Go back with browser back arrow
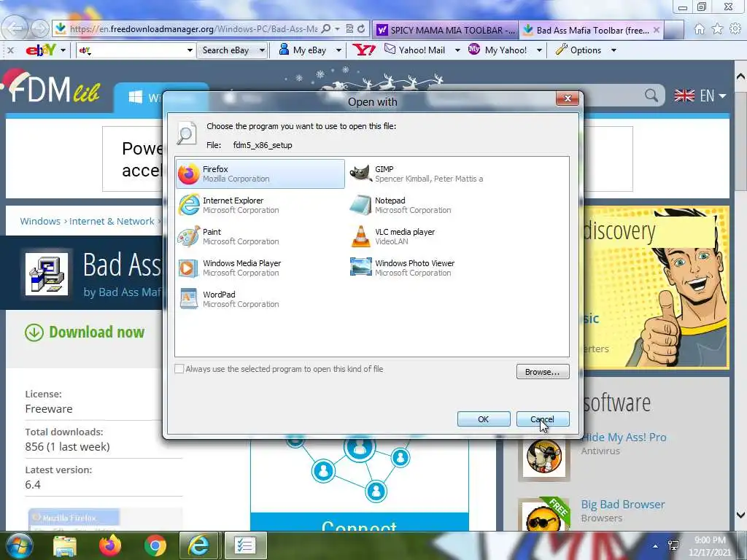747x560 pixels. [16, 28]
